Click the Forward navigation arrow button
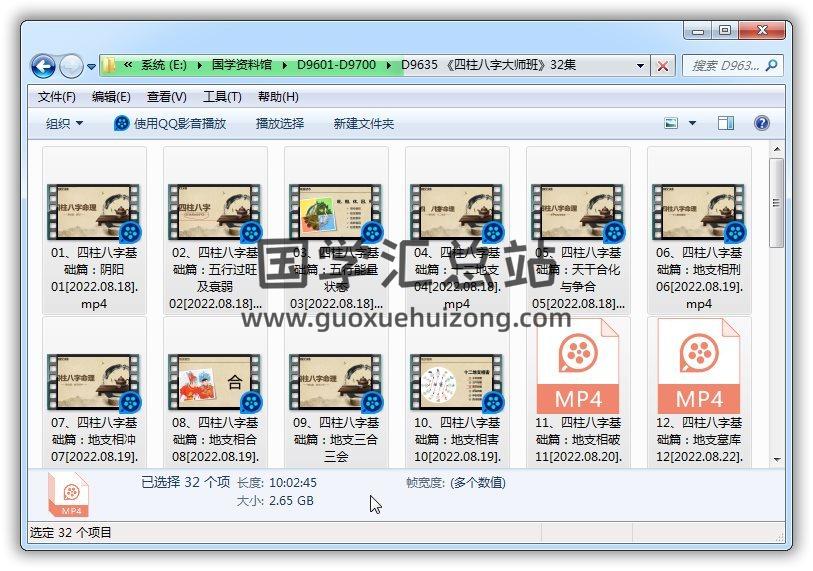The image size is (813, 571). 71,66
